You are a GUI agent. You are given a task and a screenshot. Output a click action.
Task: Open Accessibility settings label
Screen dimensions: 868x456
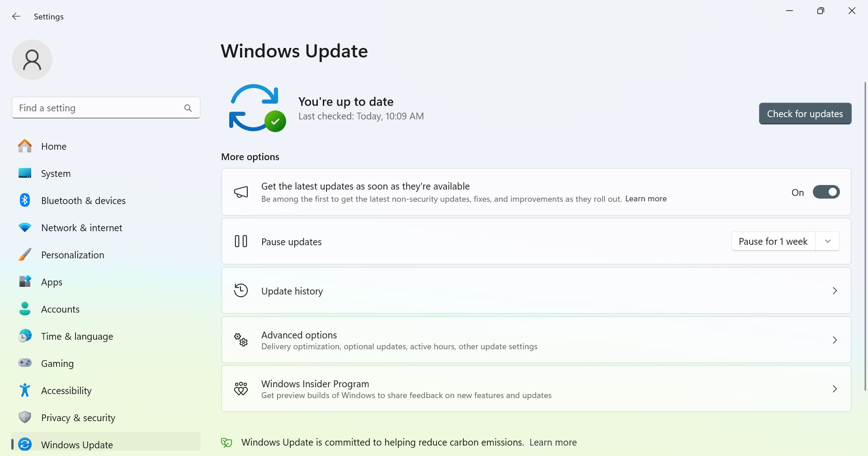point(66,390)
